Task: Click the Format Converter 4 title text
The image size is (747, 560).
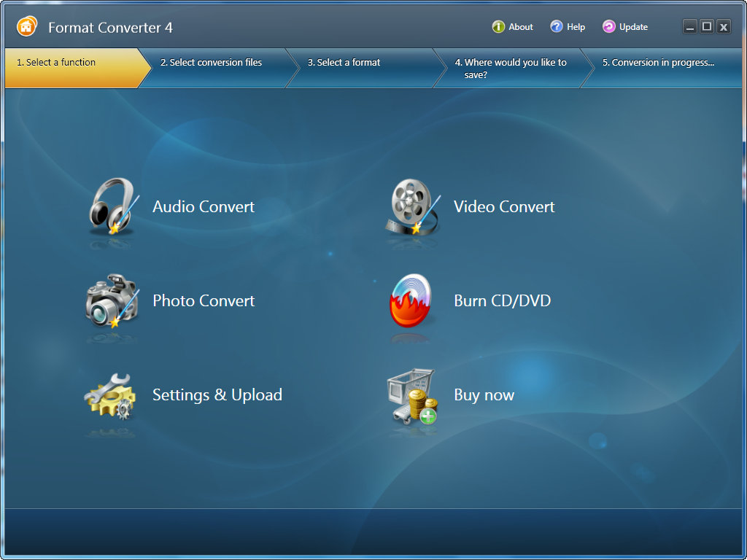Action: click(x=111, y=28)
